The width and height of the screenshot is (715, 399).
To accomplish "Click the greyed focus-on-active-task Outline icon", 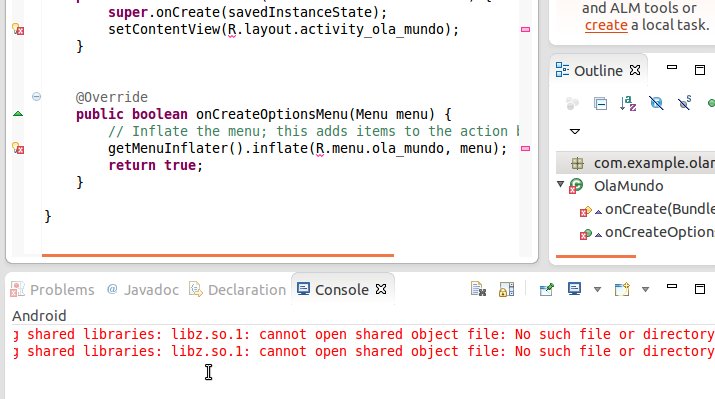I will 572,104.
